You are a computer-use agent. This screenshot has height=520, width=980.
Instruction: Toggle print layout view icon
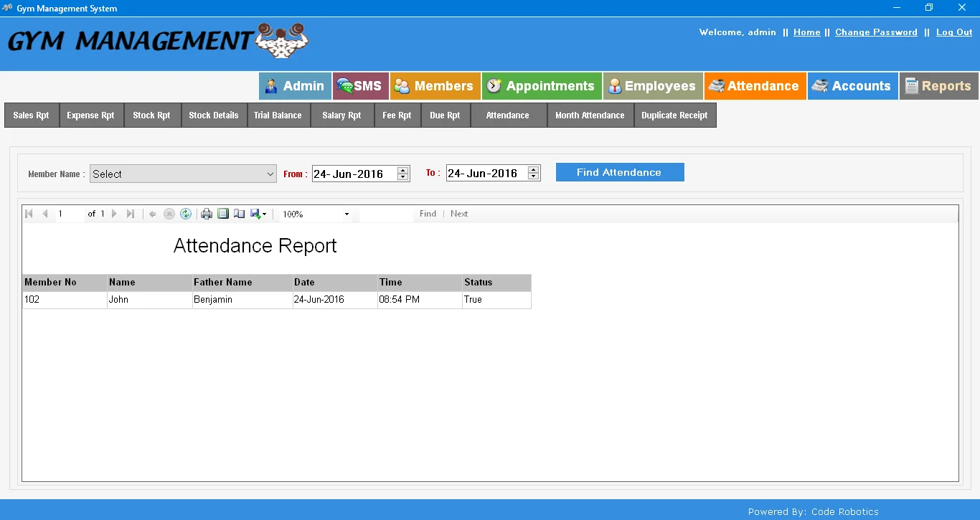click(x=223, y=214)
